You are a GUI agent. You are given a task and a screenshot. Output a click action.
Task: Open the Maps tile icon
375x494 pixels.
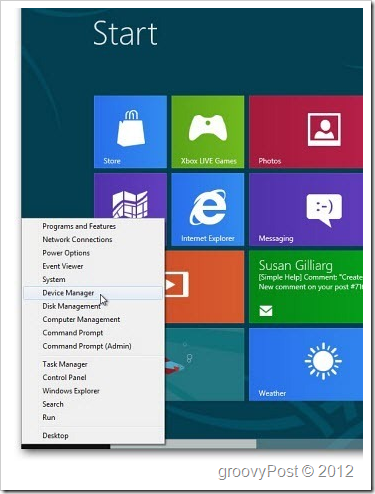(130, 205)
